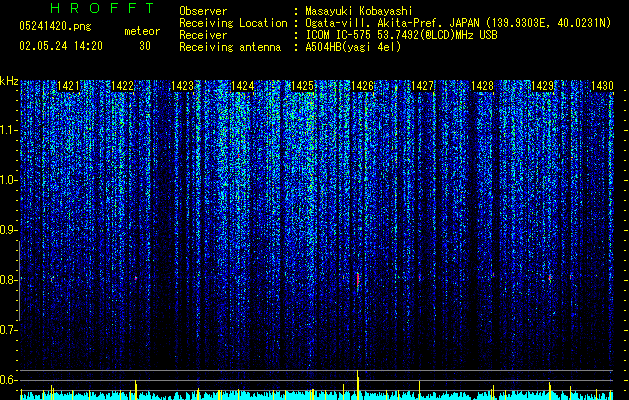The image size is (629, 400).
Task: Click the HROFFT title text
Action: click(x=102, y=8)
